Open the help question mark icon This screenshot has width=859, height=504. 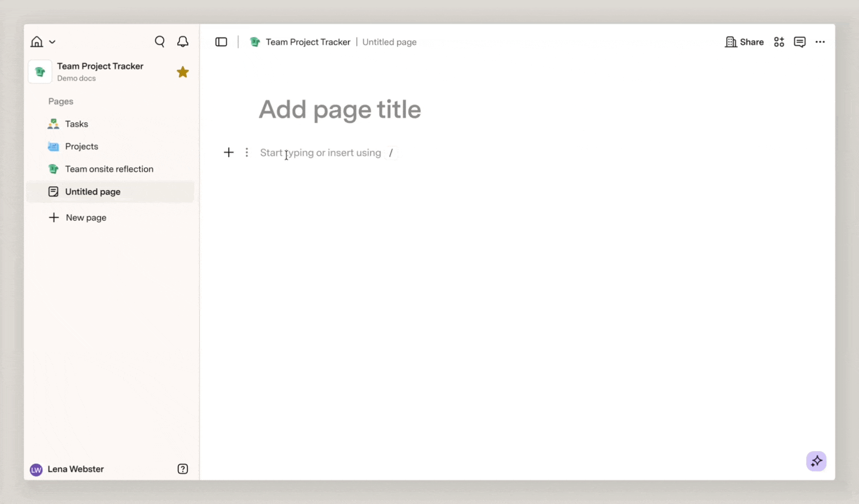[183, 469]
